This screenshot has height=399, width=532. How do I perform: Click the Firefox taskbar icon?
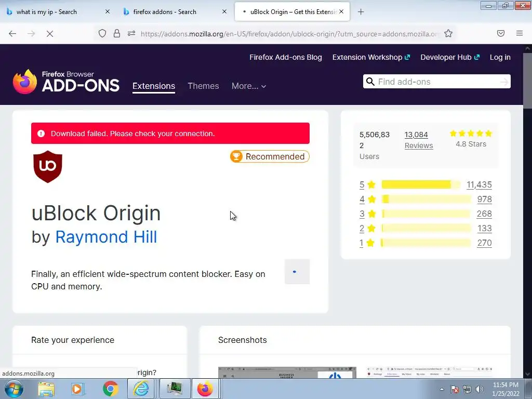pos(205,389)
